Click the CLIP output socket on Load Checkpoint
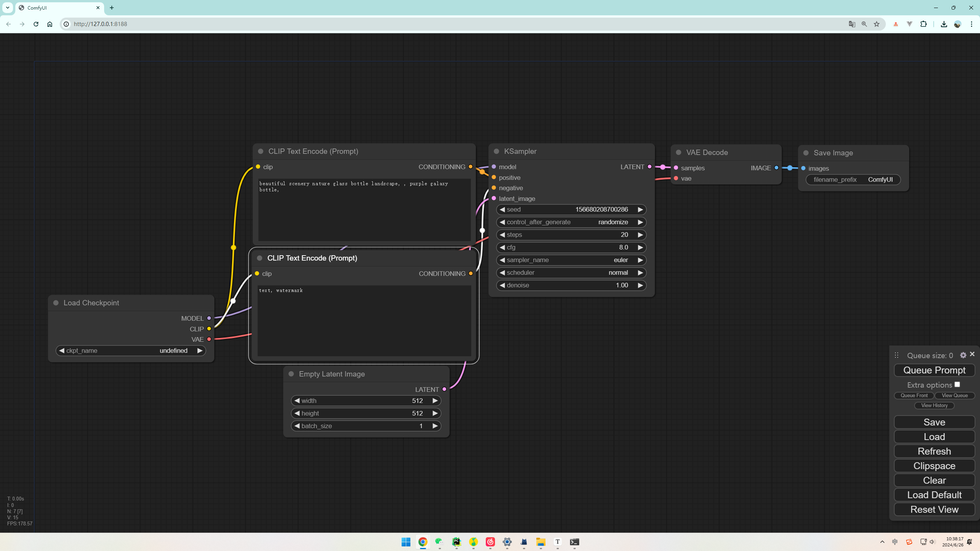 209,329
